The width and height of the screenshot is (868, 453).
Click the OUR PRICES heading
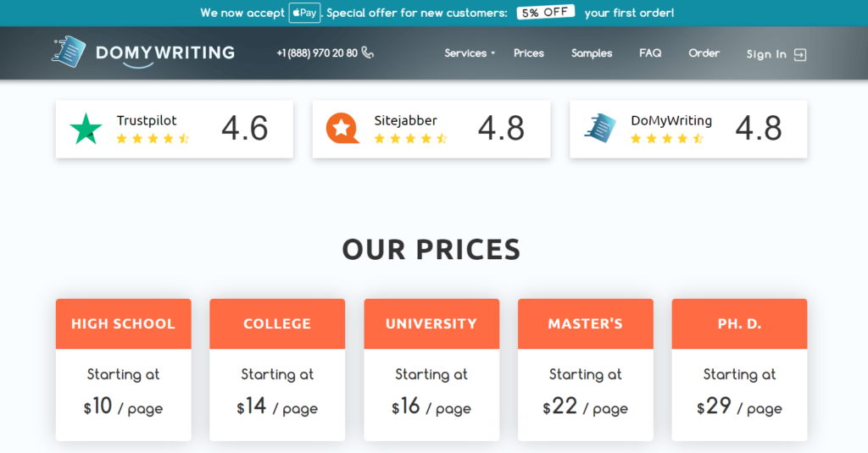click(x=431, y=250)
